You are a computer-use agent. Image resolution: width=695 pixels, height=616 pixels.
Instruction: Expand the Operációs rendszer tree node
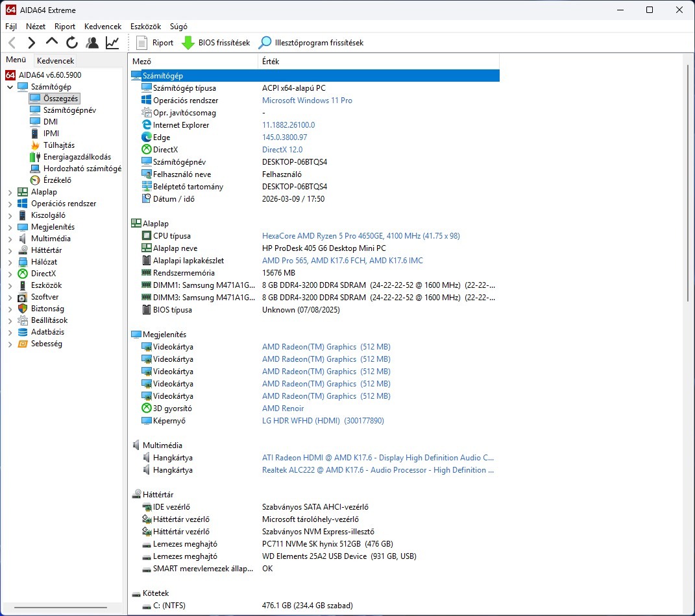tap(10, 204)
